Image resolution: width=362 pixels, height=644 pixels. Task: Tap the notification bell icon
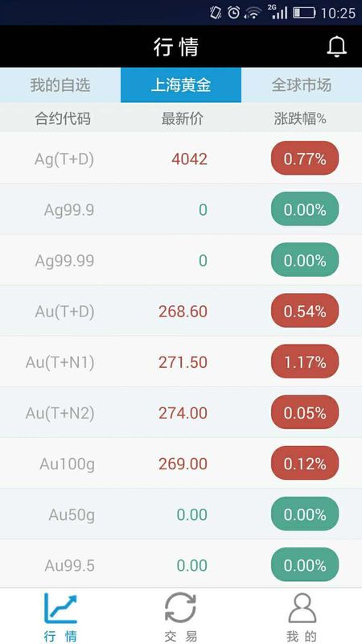pos(336,47)
